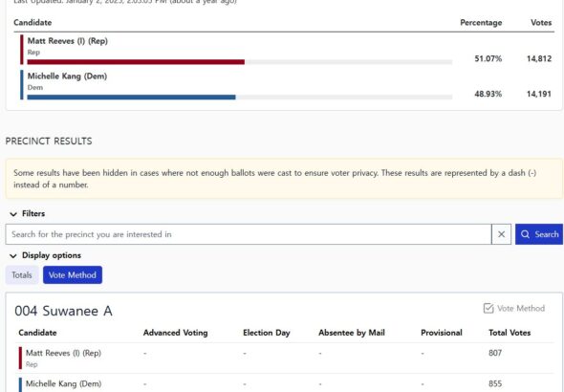Click Matt Reeves red percentage bar
This screenshot has width=564, height=392.
pos(136,62)
